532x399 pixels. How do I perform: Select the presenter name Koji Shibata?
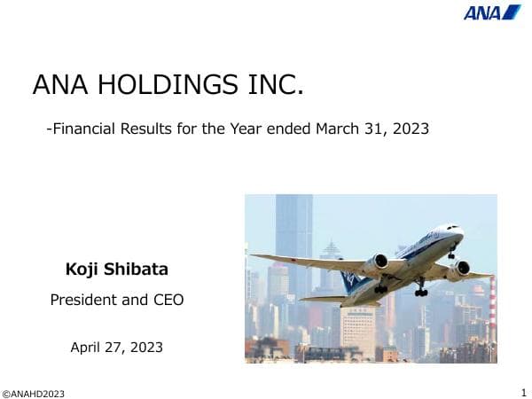(x=116, y=269)
